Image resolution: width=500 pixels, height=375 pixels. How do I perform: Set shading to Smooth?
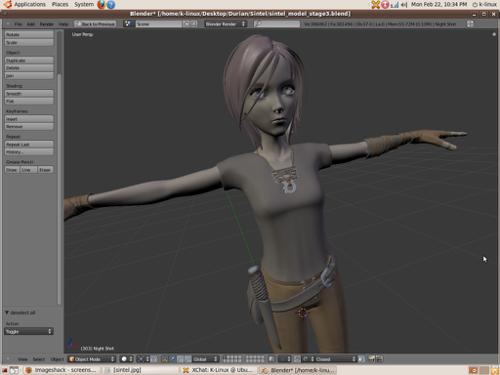pos(29,94)
